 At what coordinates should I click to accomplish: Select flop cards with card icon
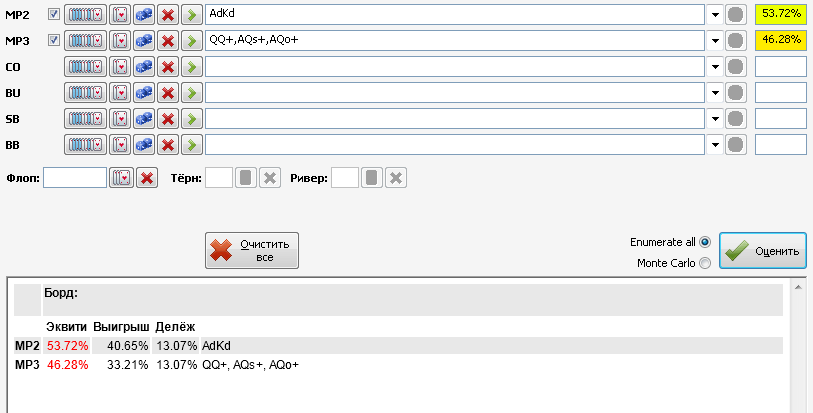(121, 178)
